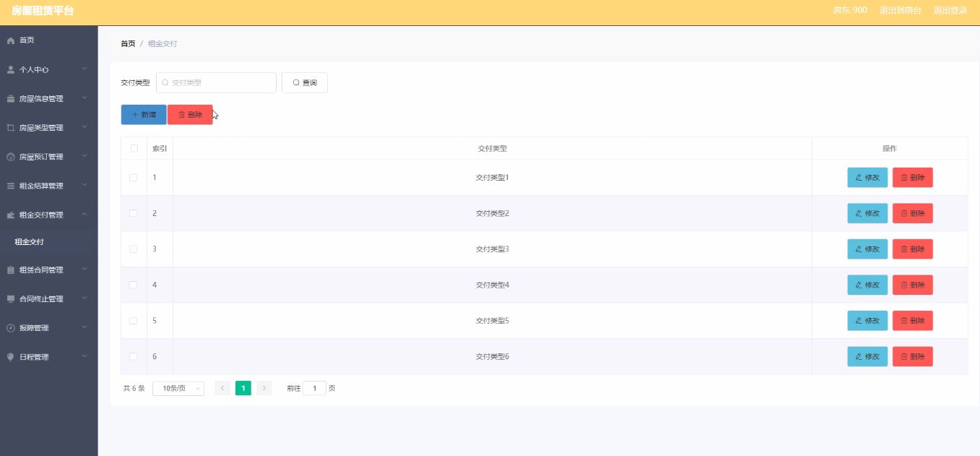The image size is (980, 456).
Task: Click trash icon on 交付类型1 row
Action: (903, 178)
